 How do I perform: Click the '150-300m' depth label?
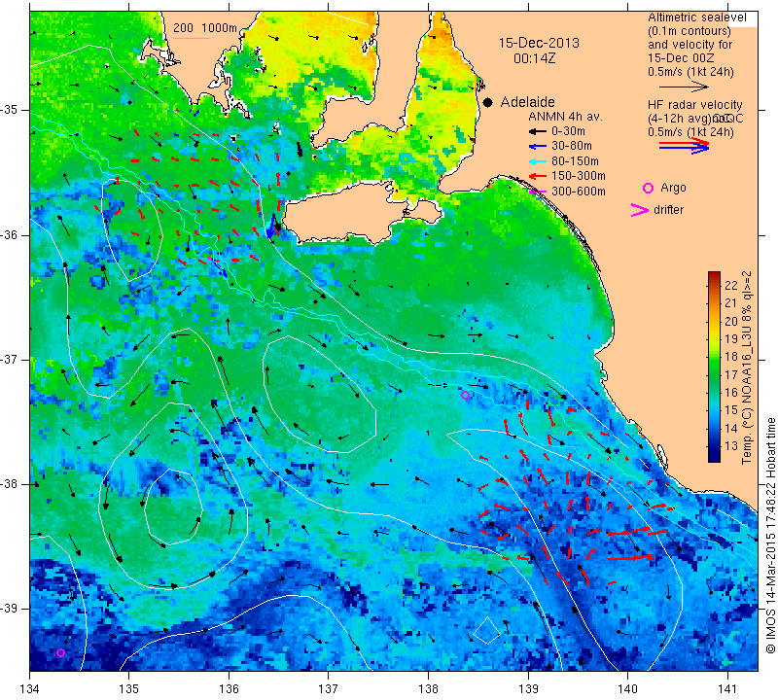point(578,176)
